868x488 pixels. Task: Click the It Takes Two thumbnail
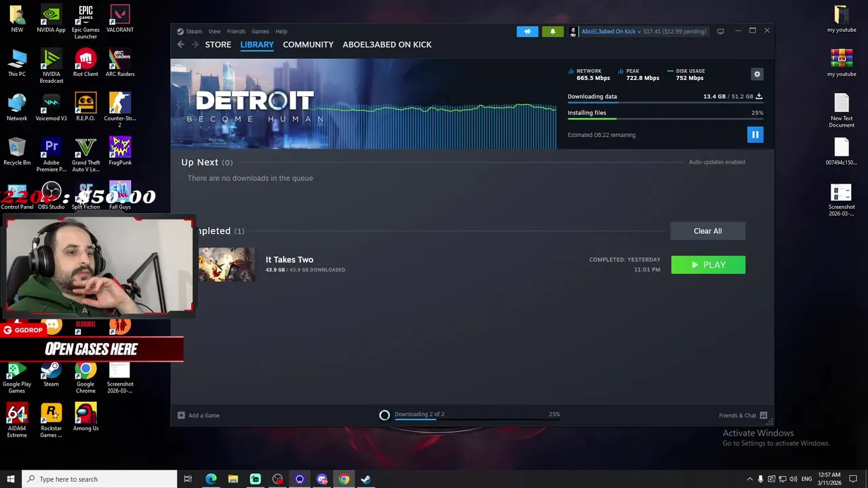(227, 264)
